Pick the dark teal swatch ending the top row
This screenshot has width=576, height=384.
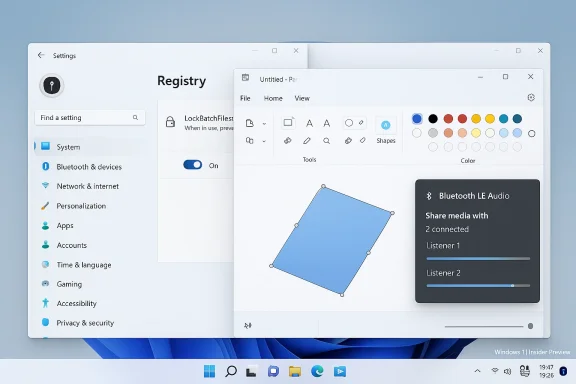(517, 119)
